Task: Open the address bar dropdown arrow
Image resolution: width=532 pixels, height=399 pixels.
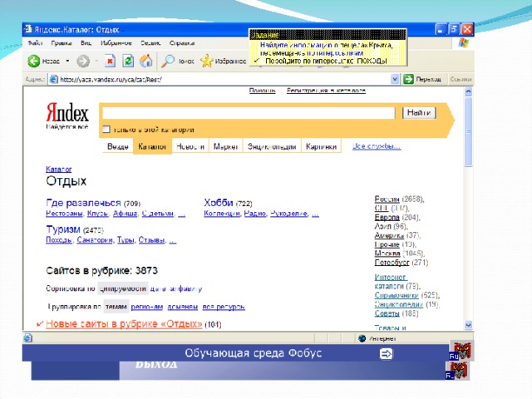Action: click(395, 79)
